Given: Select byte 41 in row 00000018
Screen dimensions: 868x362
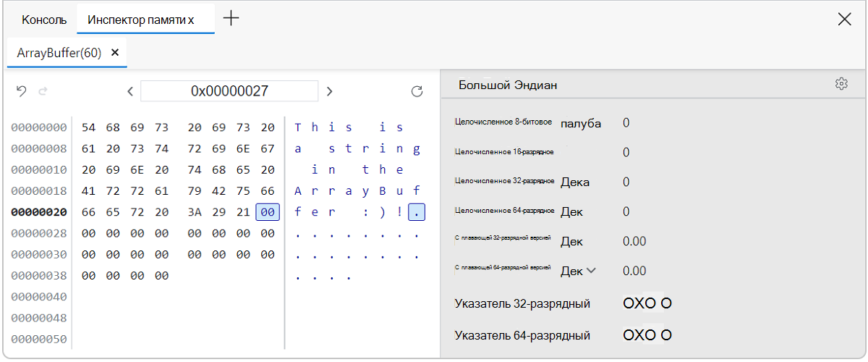Looking at the screenshot, I should pyautogui.click(x=89, y=191).
